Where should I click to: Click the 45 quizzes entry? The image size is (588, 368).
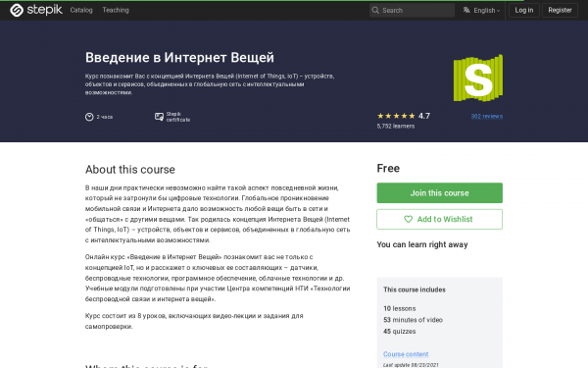pyautogui.click(x=400, y=332)
